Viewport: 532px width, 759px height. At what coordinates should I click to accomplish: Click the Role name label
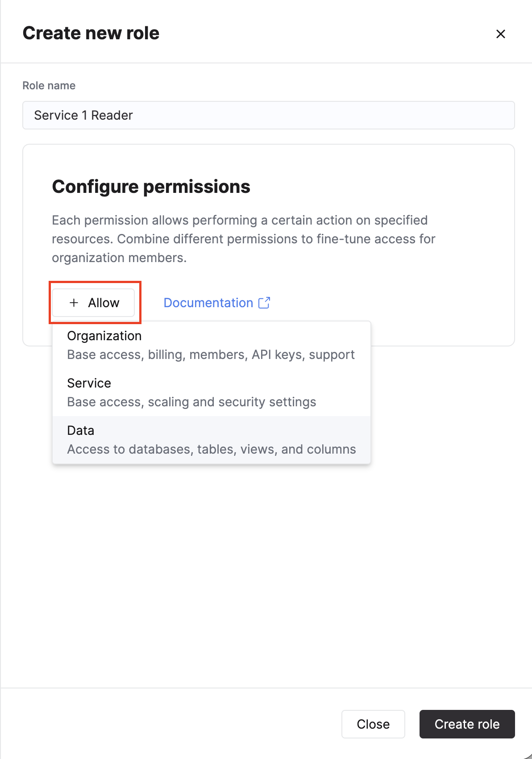pos(49,86)
